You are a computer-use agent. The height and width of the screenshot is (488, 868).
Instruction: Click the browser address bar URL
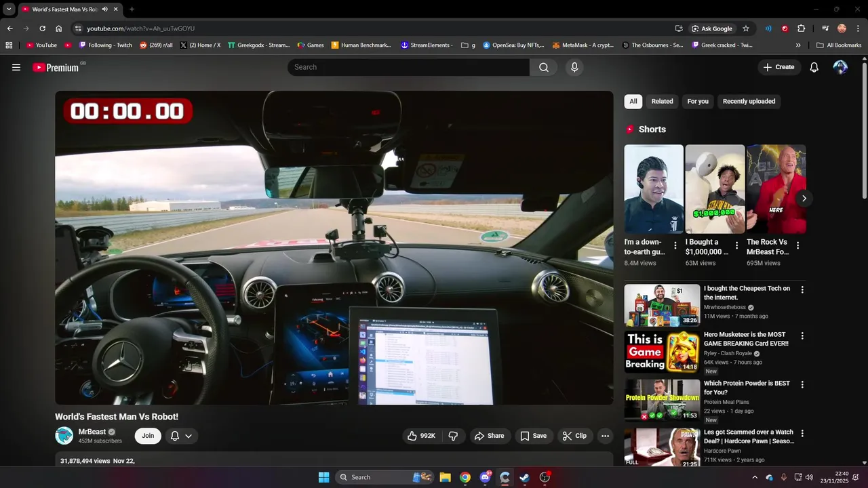point(140,28)
